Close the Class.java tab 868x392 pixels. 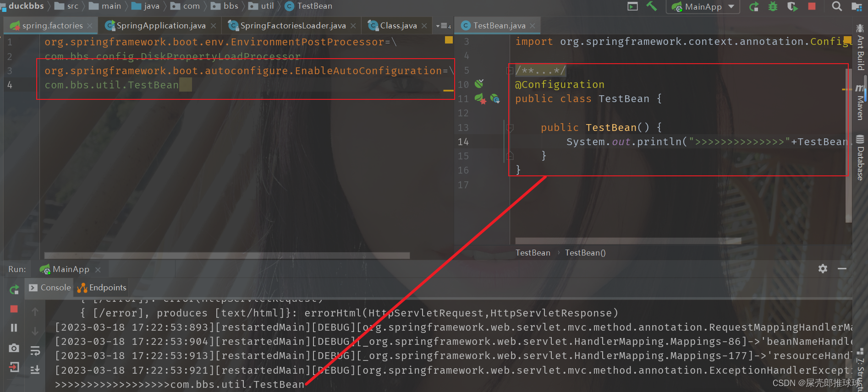tap(424, 26)
